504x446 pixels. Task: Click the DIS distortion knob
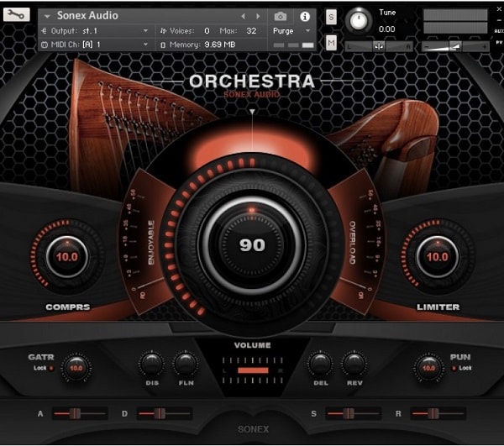point(151,364)
